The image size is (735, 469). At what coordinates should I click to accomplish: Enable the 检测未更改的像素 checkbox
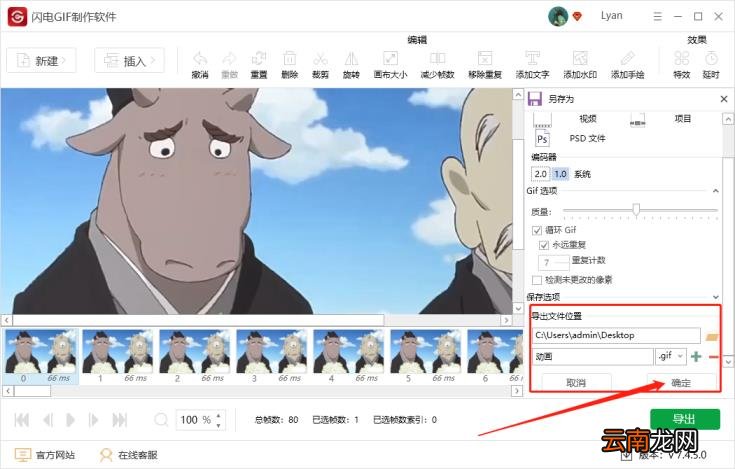click(x=537, y=280)
